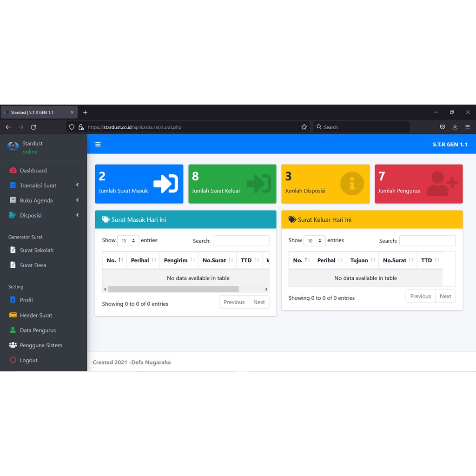Screen dimensions: 476x476
Task: Click the Surat Masuk table horizontal scrollbar
Action: tap(173, 289)
